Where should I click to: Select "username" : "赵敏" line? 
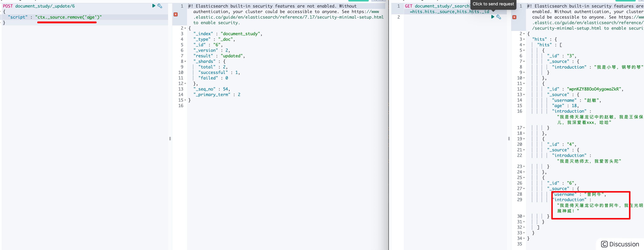pyautogui.click(x=576, y=100)
